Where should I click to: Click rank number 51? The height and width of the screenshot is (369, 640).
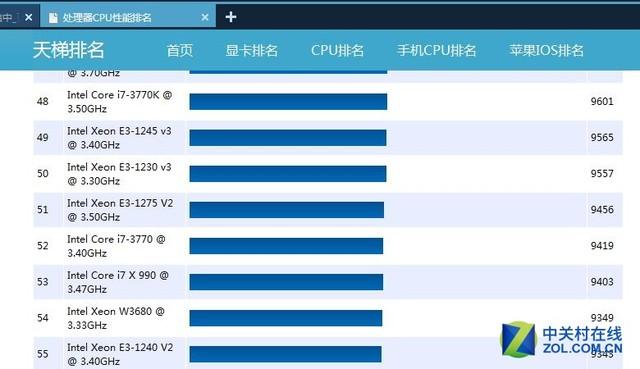[43, 209]
